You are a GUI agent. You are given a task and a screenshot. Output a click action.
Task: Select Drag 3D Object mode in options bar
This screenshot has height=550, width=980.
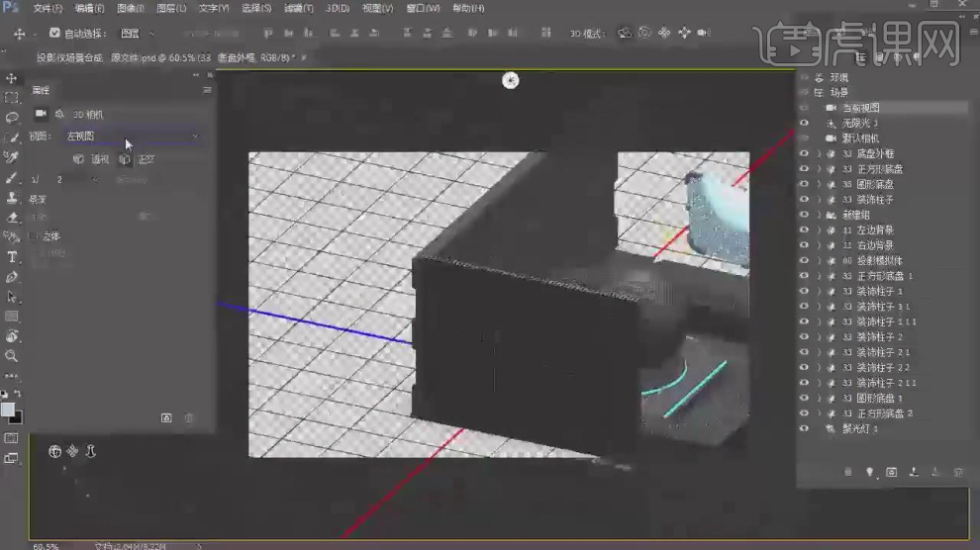point(664,33)
